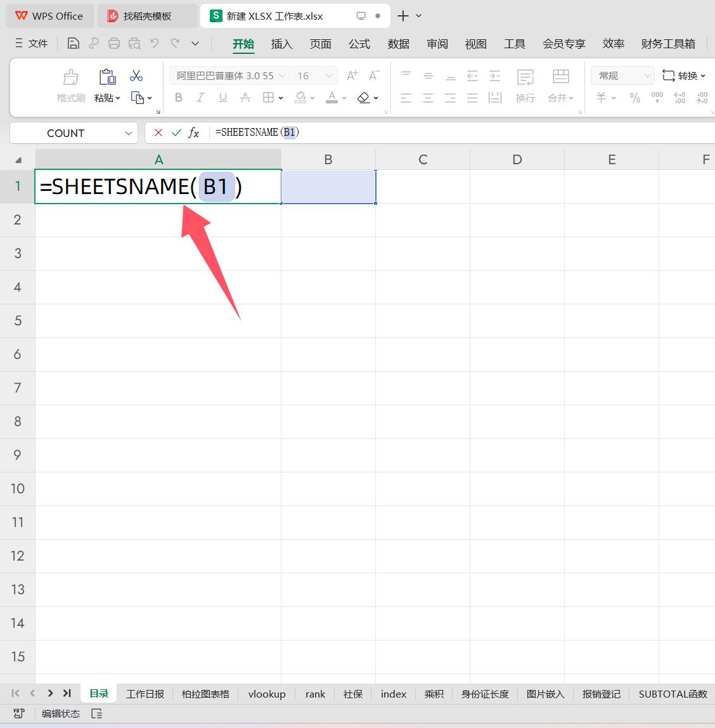Click the cut scissors icon

coord(136,76)
